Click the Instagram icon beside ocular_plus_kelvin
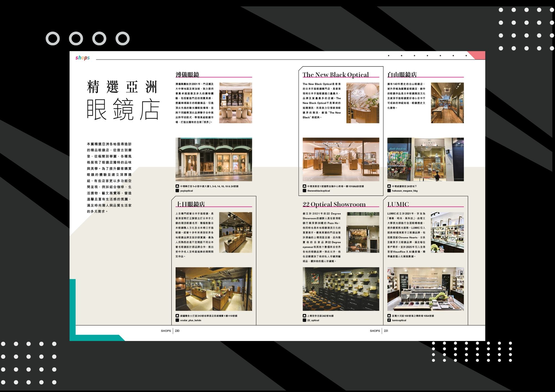The width and height of the screenshot is (555, 392). point(177,320)
